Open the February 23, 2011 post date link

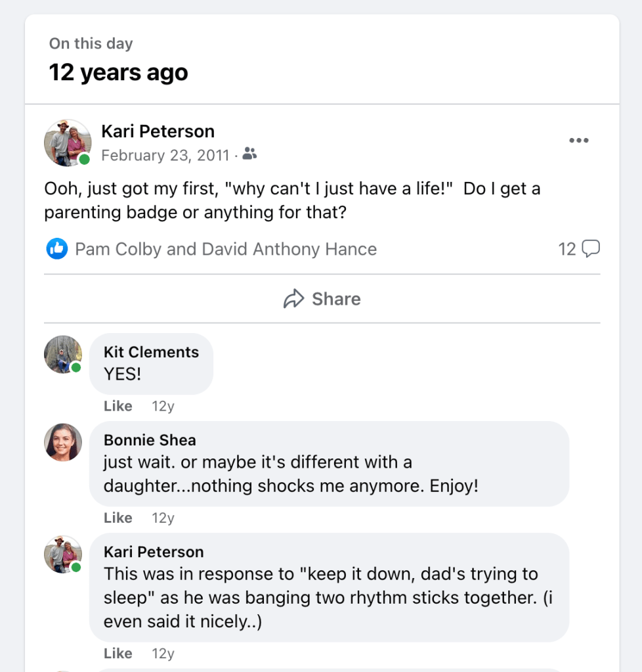(165, 156)
